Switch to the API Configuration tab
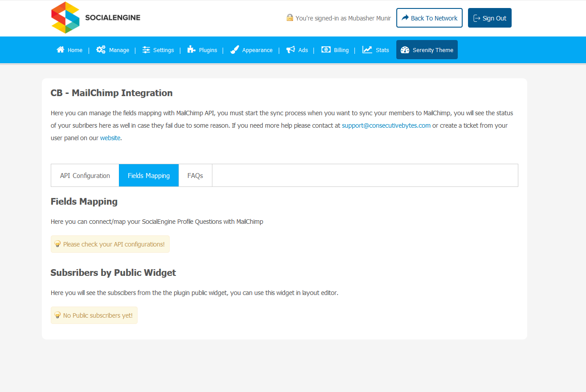The height and width of the screenshot is (392, 586). [85, 176]
